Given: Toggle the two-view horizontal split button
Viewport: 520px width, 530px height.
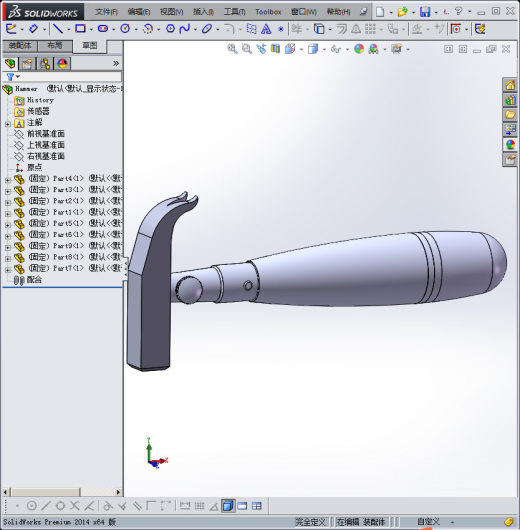Looking at the screenshot, I should [242, 506].
